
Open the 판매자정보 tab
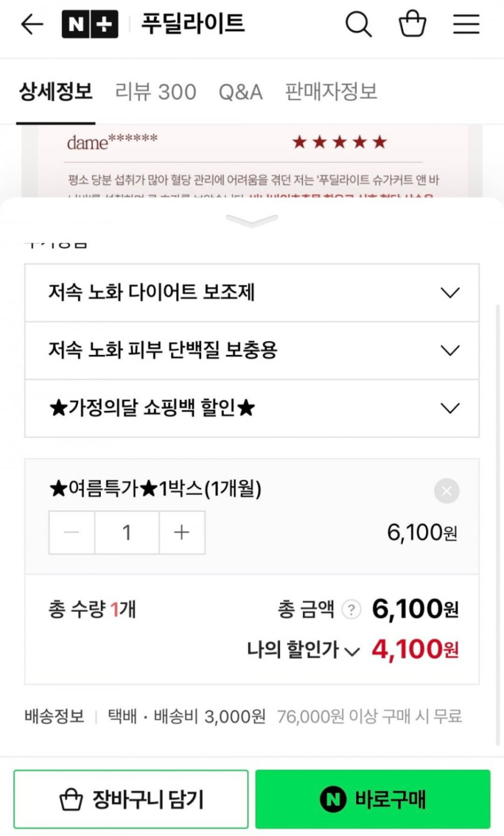(331, 92)
